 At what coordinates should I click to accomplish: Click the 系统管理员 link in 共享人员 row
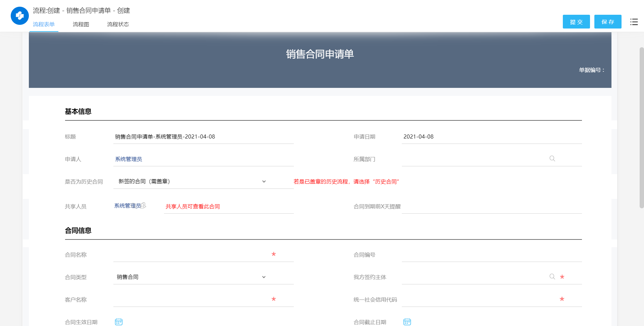[x=127, y=206]
